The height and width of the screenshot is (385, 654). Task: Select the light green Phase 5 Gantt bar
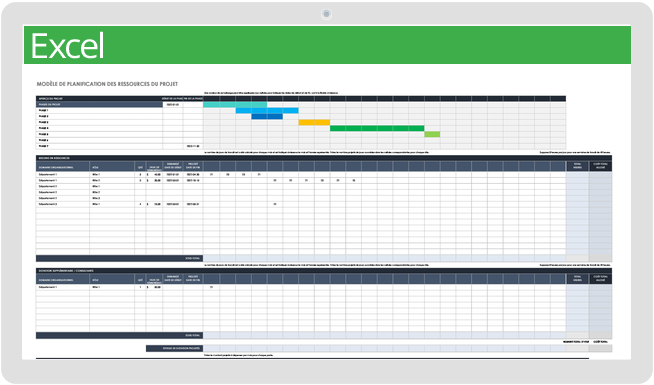tap(432, 134)
